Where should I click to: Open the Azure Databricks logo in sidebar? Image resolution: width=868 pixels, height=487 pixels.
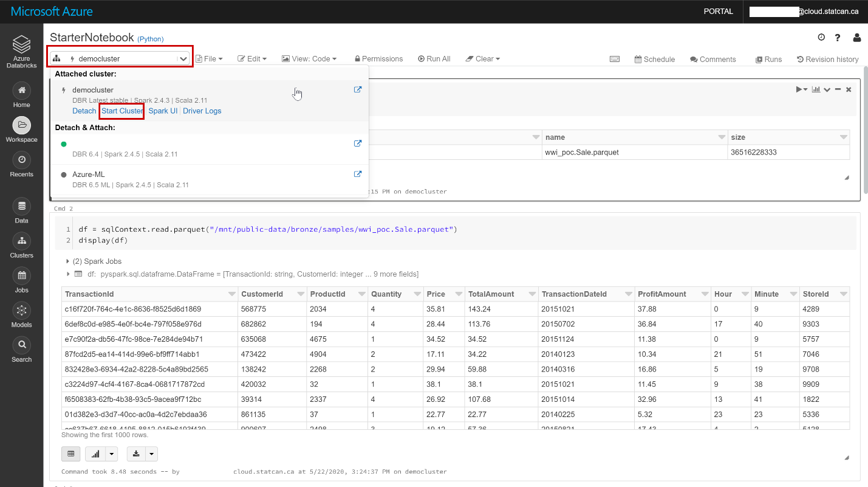tap(21, 50)
